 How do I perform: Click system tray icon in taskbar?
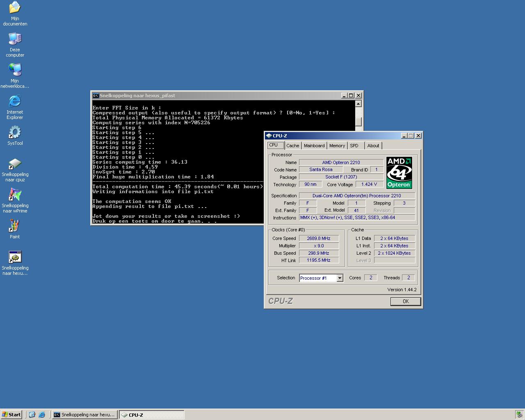(x=519, y=415)
